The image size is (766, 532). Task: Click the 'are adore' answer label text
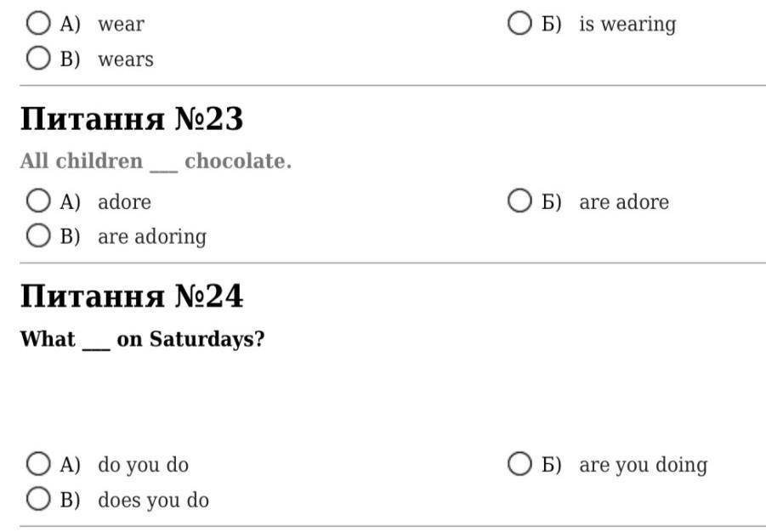coord(624,202)
